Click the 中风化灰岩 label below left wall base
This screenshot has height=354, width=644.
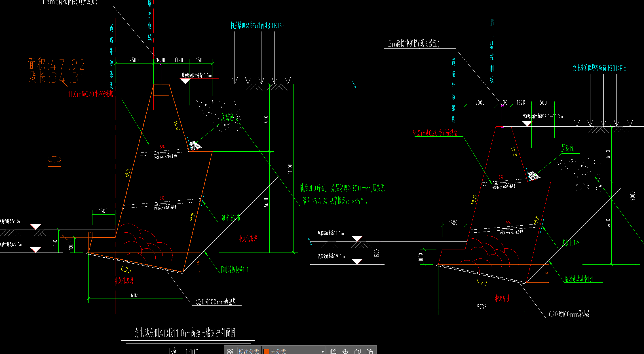tap(124, 281)
